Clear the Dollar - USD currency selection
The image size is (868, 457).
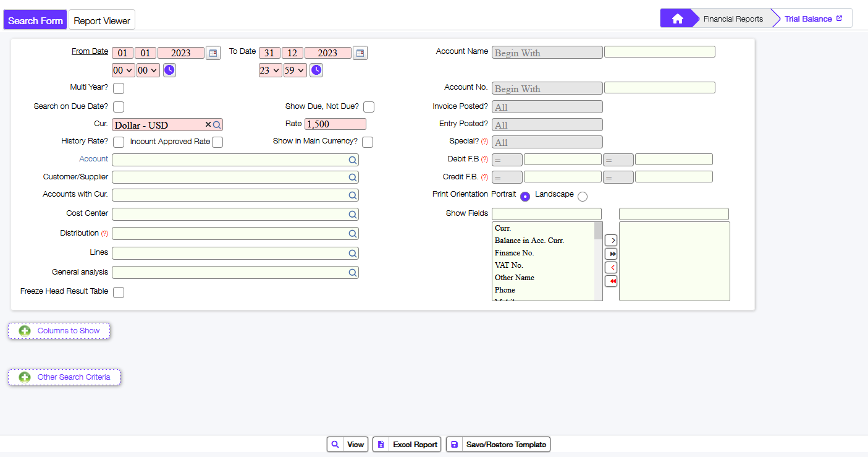tap(208, 124)
